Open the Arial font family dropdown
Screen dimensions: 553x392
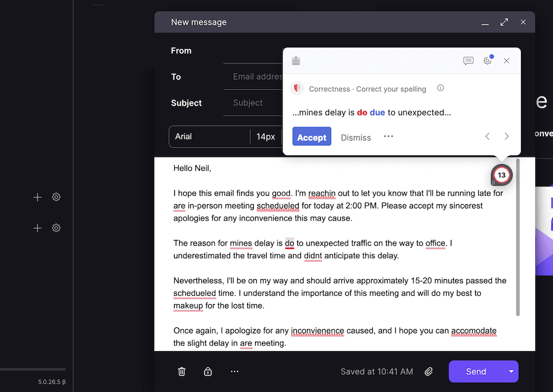210,137
